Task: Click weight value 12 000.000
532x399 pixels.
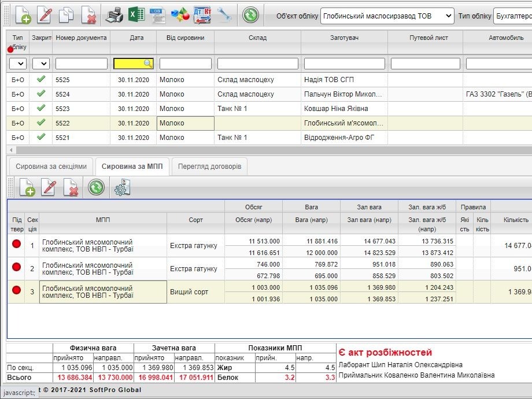Action: pyautogui.click(x=322, y=253)
